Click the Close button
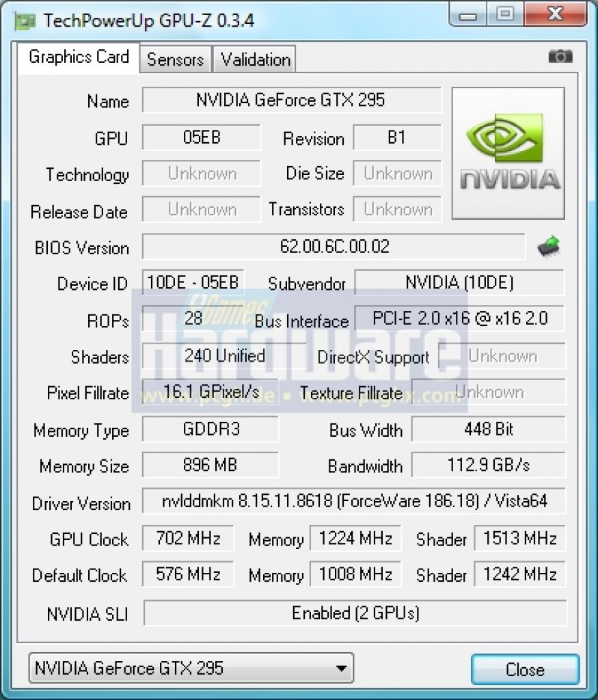 526,670
